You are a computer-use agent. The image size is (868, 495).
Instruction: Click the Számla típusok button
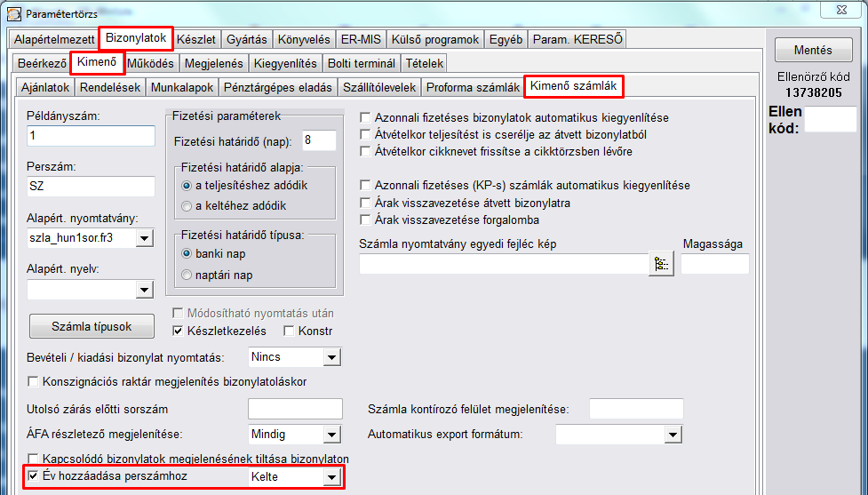(x=92, y=326)
